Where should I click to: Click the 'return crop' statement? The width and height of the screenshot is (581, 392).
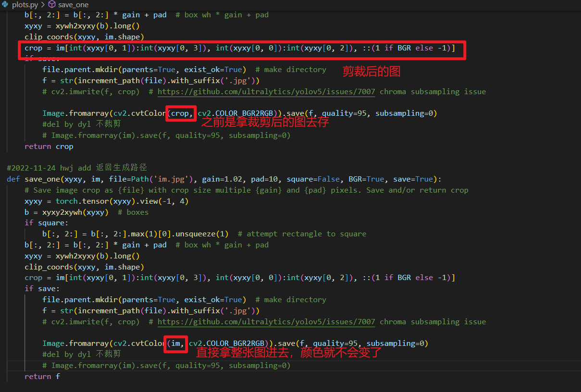[49, 146]
